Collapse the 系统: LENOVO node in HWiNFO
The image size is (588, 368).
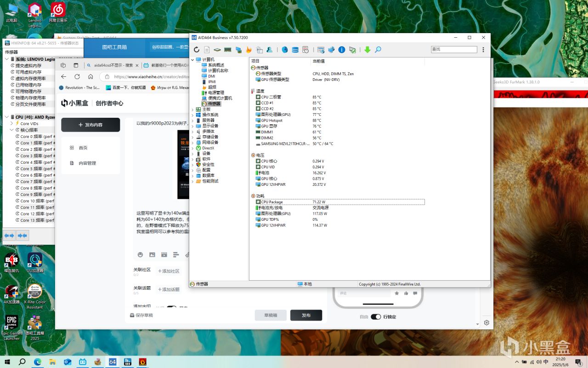tap(6, 59)
